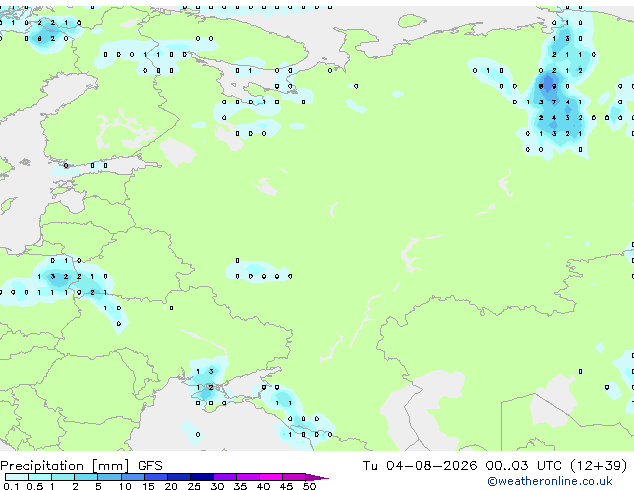Viewport: 634px width, 490px height.
Task: Select the legend swatch between 0.1 and 0.5
Action: tap(17, 477)
